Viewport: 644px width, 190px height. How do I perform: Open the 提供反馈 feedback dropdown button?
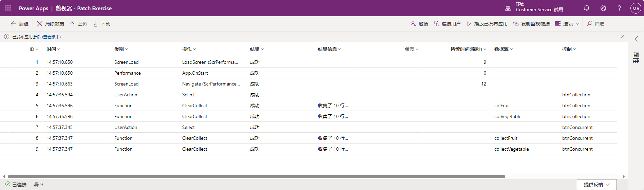[596, 185]
